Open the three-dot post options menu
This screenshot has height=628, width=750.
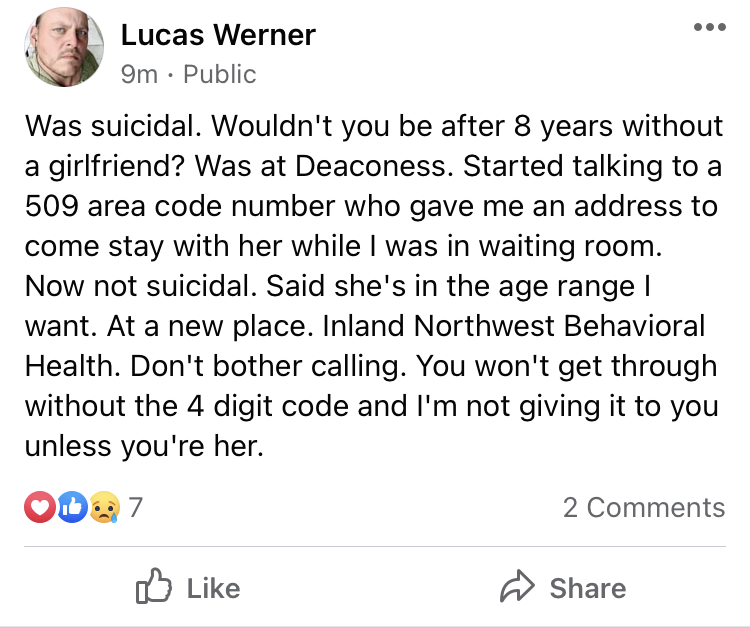[710, 27]
